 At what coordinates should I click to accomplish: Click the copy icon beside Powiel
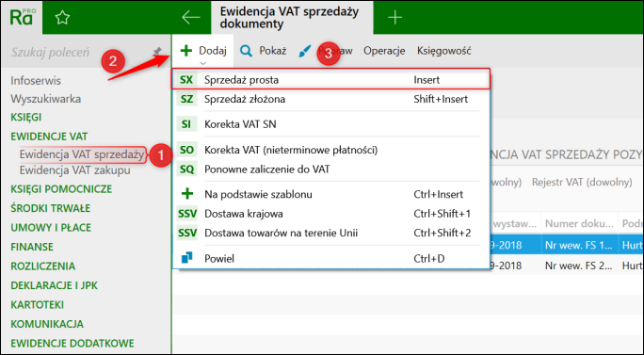(x=186, y=258)
